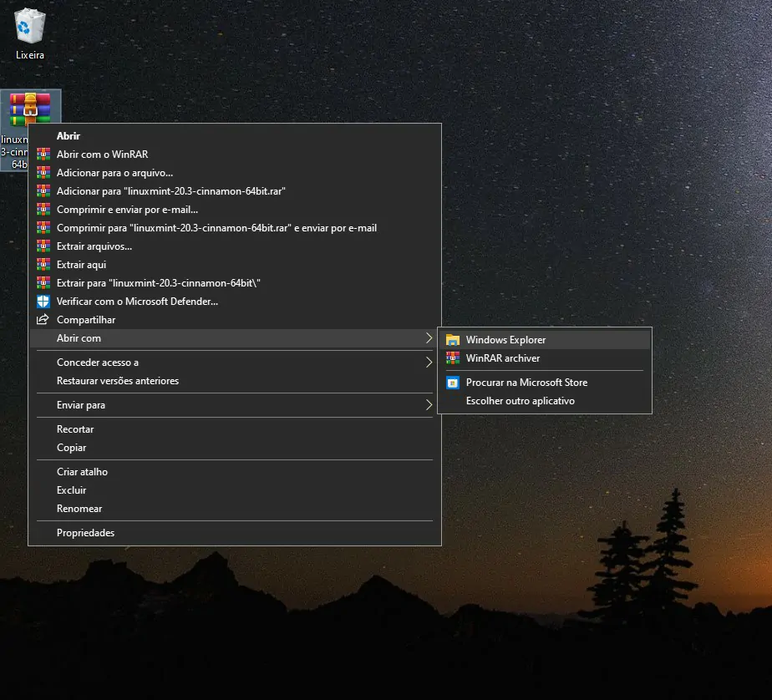This screenshot has width=772, height=700.
Task: Click WinRAR icon beside 'Adicionar para o arquivo...'
Action: 43,173
